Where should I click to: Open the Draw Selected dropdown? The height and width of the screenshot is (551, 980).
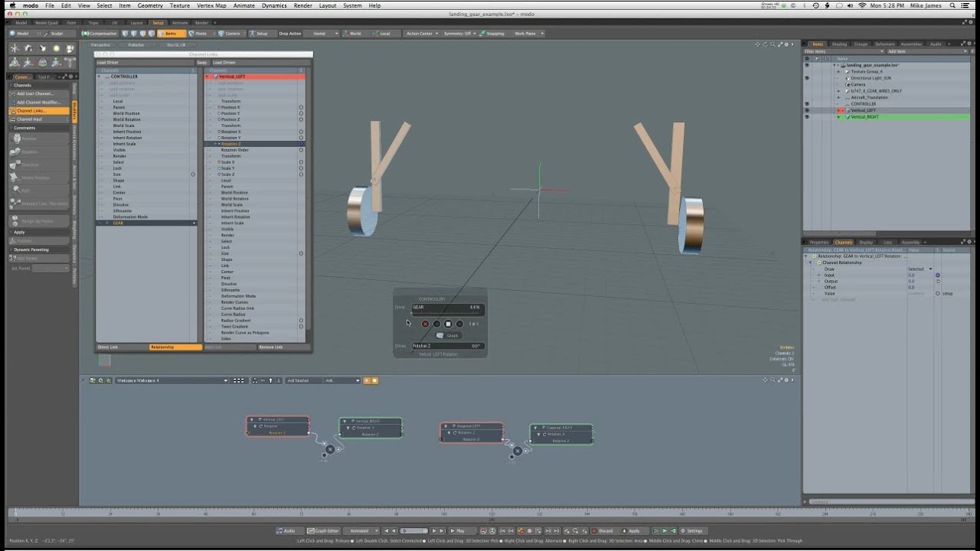920,269
